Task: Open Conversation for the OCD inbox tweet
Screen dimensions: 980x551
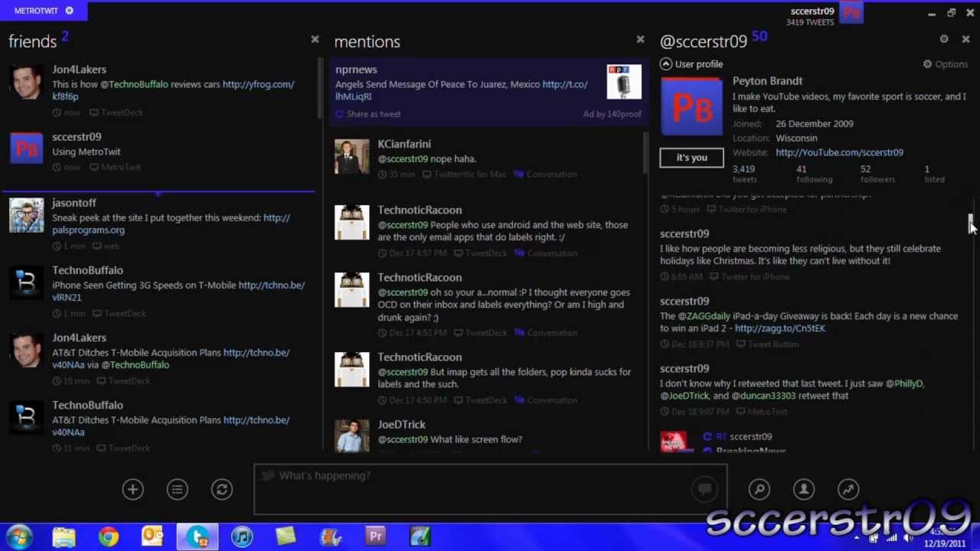Action: click(545, 333)
